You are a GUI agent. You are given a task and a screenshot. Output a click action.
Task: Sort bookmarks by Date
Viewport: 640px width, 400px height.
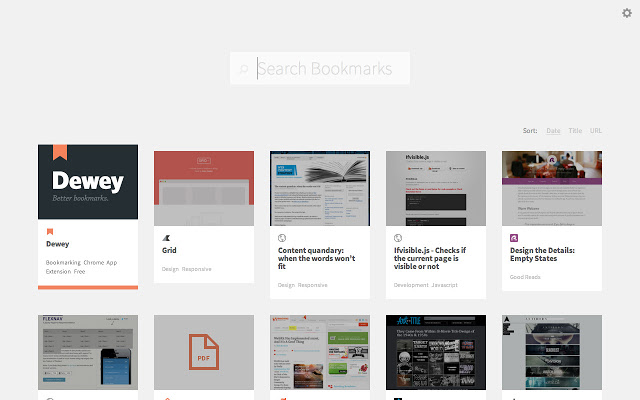click(553, 130)
